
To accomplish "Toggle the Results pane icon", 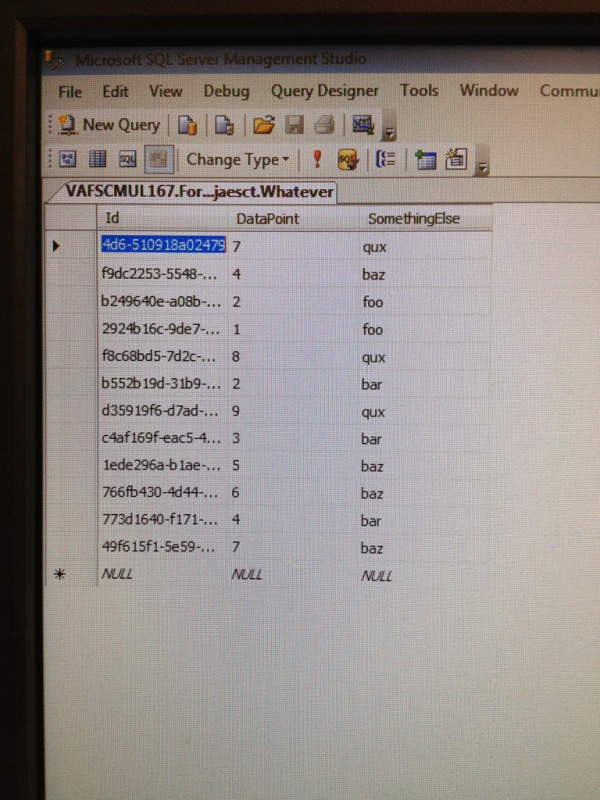I will [159, 160].
